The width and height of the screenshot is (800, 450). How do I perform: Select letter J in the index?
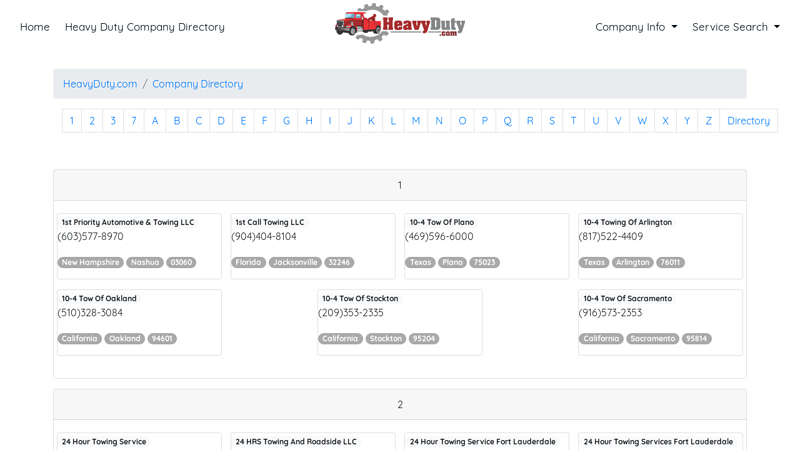tap(350, 121)
